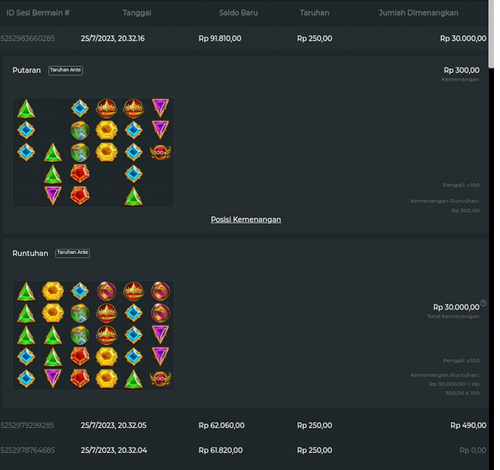The image size is (500, 470).
Task: Select session ID 5252979299285
Action: tap(27, 425)
